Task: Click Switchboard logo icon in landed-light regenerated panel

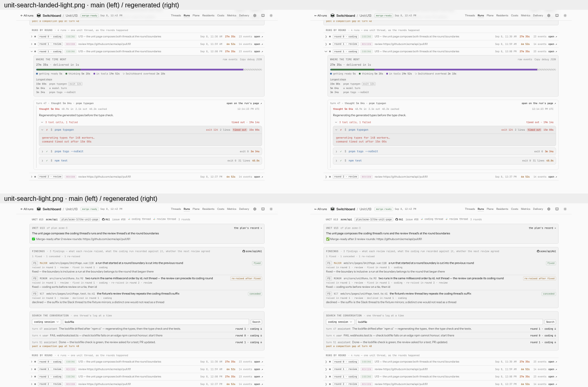Action: pos(333,16)
